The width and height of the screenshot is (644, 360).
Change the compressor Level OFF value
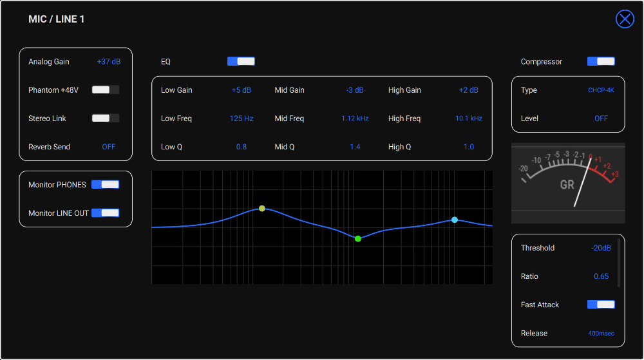601,118
